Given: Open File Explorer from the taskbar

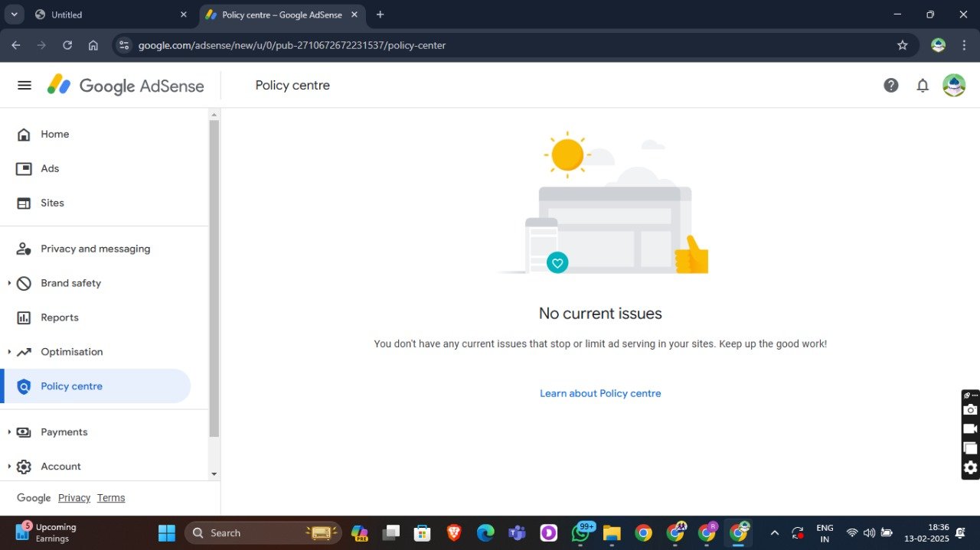Looking at the screenshot, I should tap(611, 532).
